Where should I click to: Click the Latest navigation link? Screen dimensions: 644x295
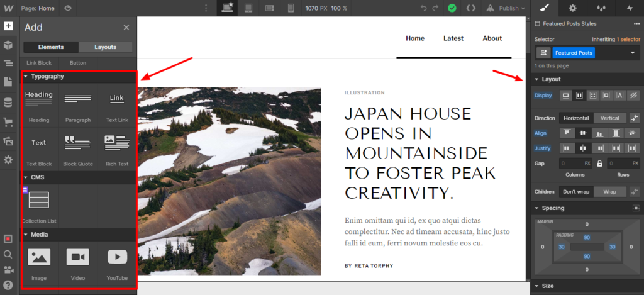pos(453,38)
